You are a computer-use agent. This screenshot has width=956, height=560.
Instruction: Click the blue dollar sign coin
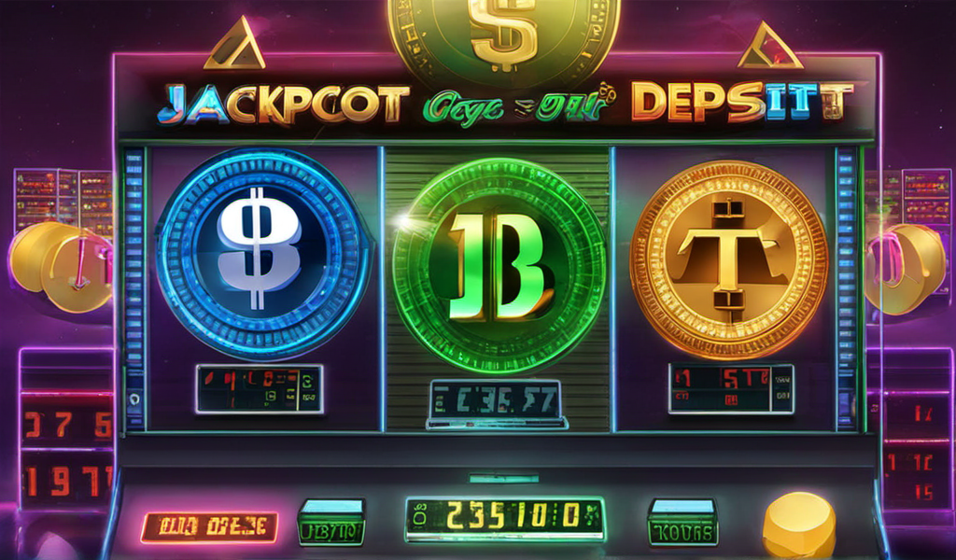click(262, 252)
